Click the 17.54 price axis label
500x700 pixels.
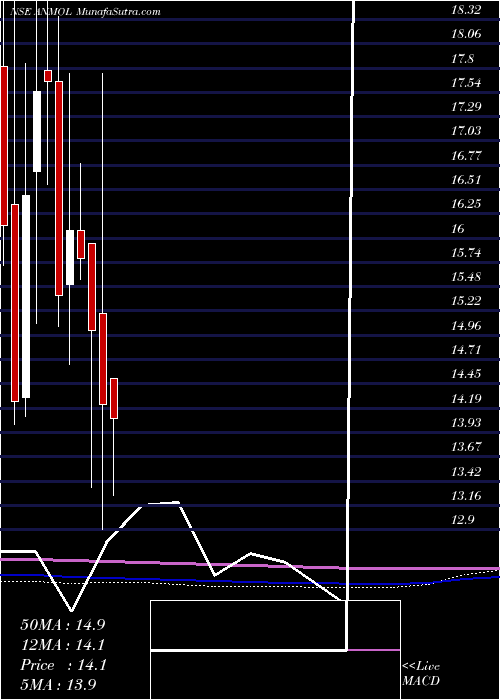pyautogui.click(x=466, y=83)
